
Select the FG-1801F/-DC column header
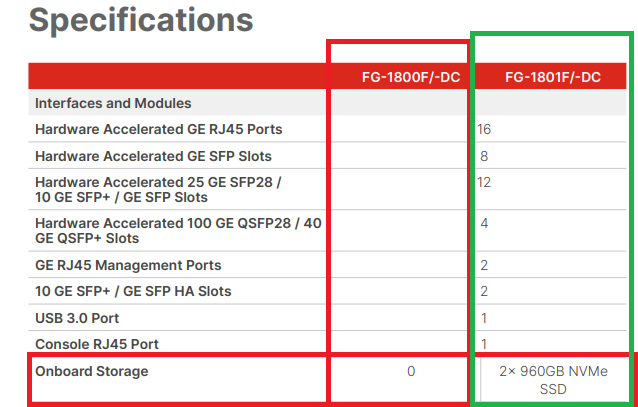click(551, 77)
